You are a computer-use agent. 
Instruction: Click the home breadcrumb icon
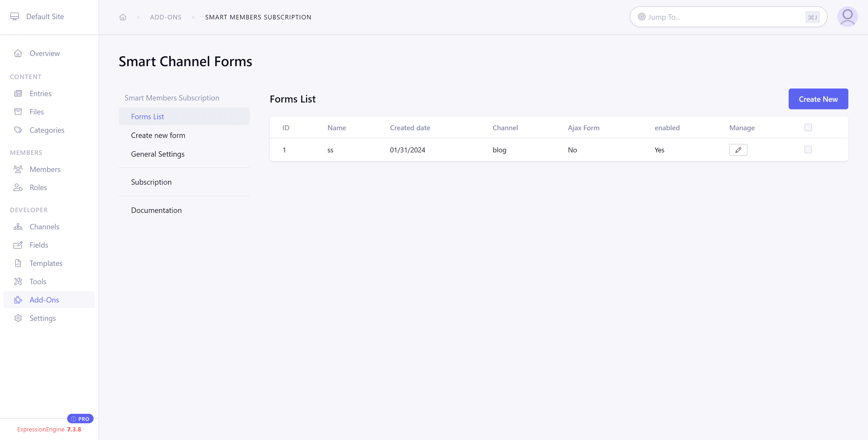[x=123, y=17]
